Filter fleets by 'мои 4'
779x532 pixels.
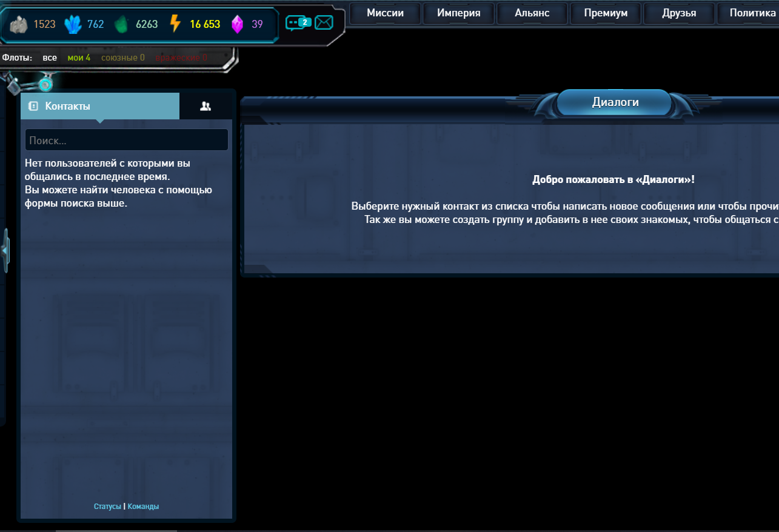pos(79,58)
